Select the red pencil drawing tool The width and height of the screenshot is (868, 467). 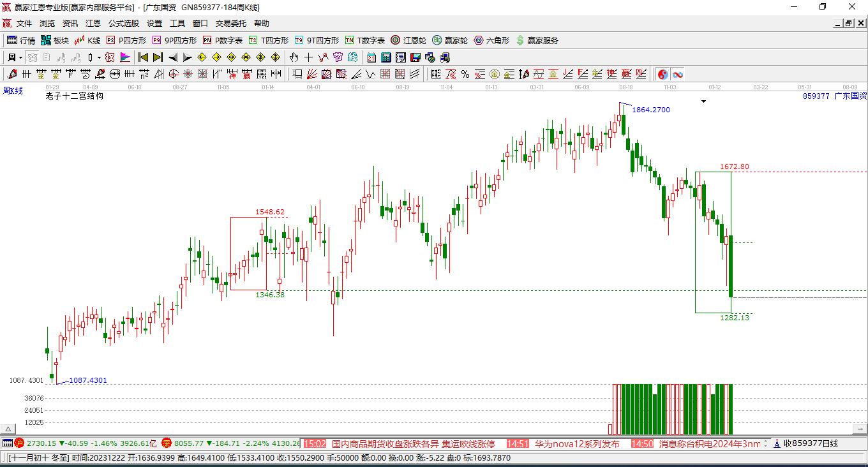[x=11, y=74]
